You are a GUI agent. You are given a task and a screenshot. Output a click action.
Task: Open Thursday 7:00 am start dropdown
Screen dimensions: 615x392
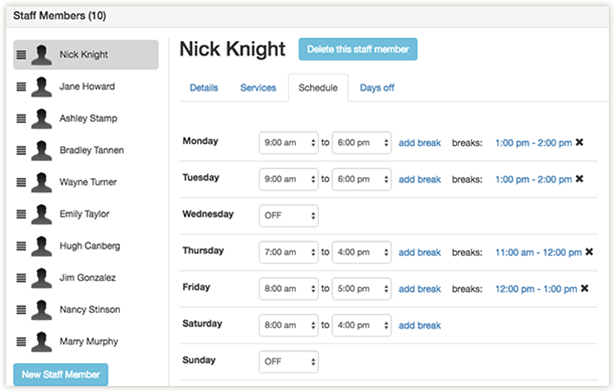288,252
